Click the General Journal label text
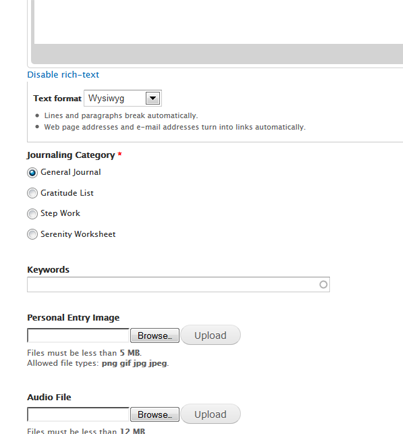 click(x=71, y=172)
